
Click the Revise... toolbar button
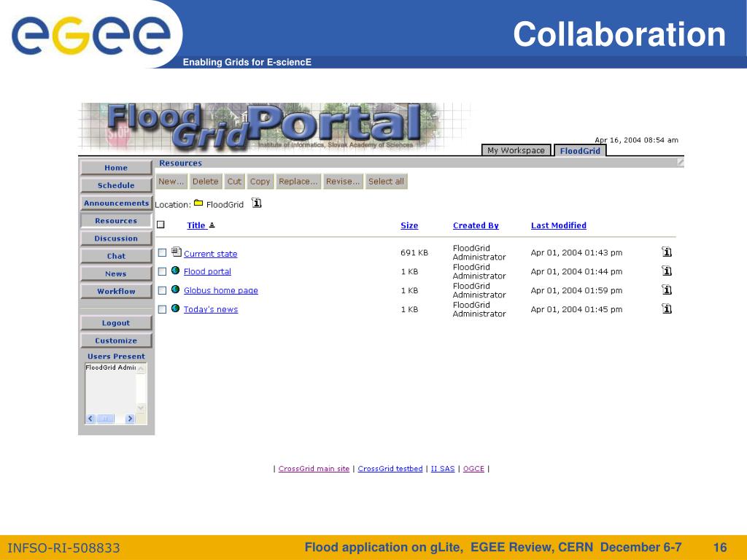(343, 182)
